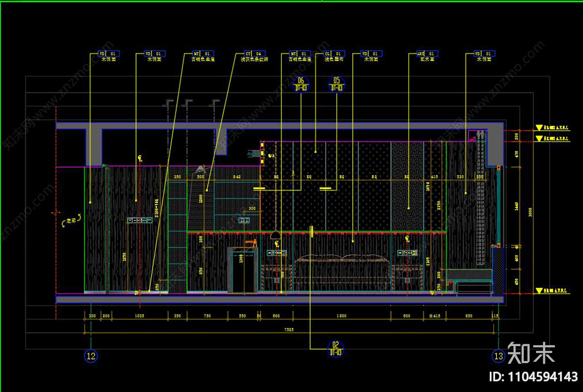Select the rightmost WD 01 material tag

click(x=484, y=54)
